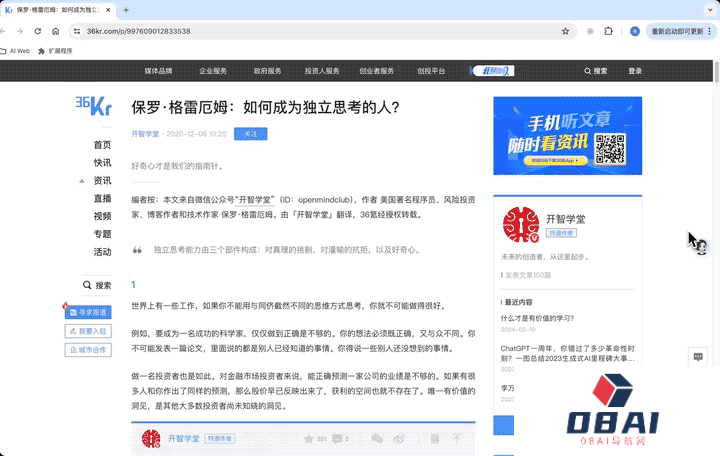The width and height of the screenshot is (720, 456).
Task: Click the 寻求报道 button in sidebar
Action: click(x=89, y=312)
